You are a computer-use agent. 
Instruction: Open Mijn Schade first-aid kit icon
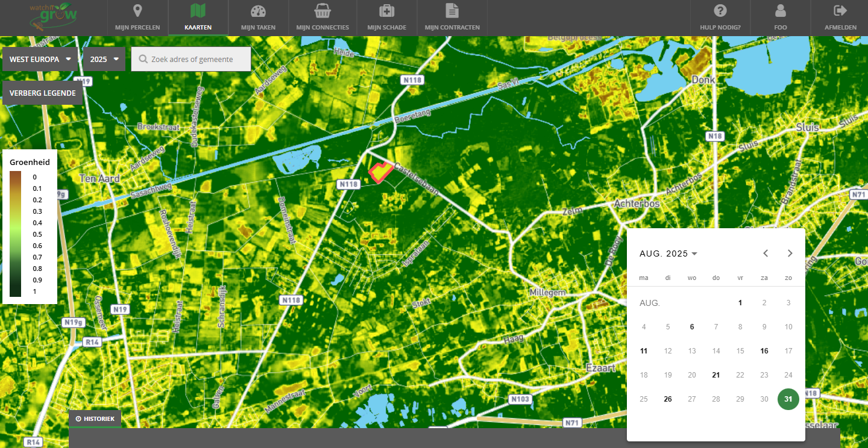coord(386,11)
